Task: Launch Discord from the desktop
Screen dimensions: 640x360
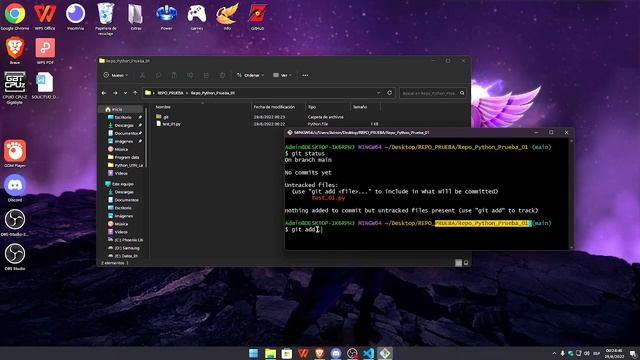Action: click(15, 188)
